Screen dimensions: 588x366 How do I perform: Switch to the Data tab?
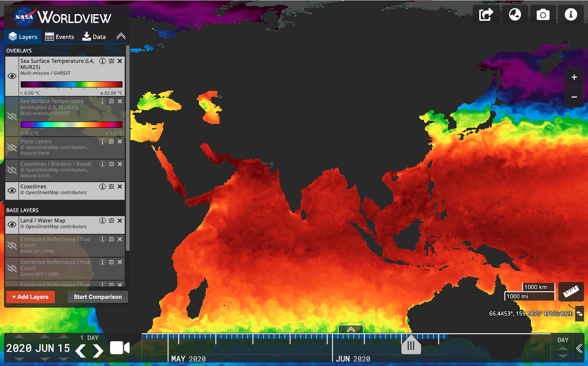[94, 37]
